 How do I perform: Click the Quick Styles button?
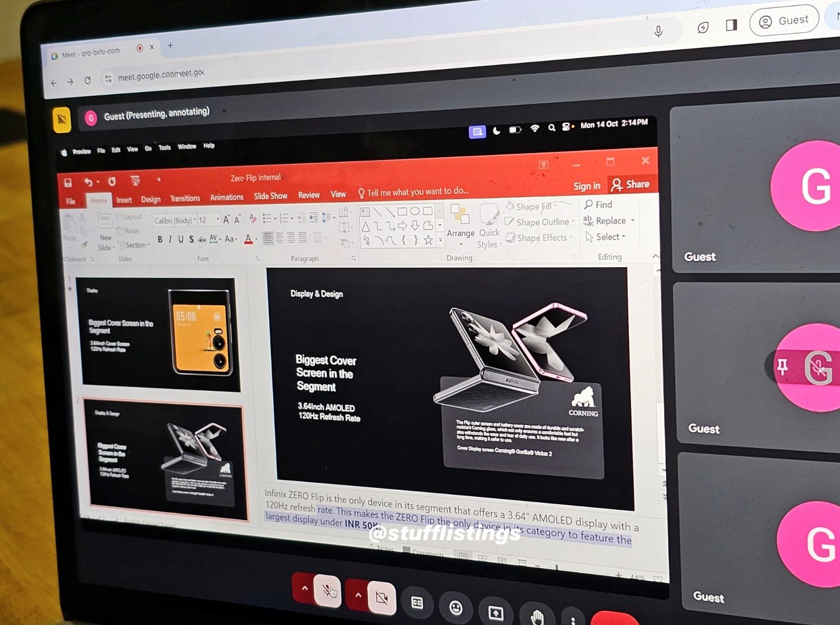(489, 226)
